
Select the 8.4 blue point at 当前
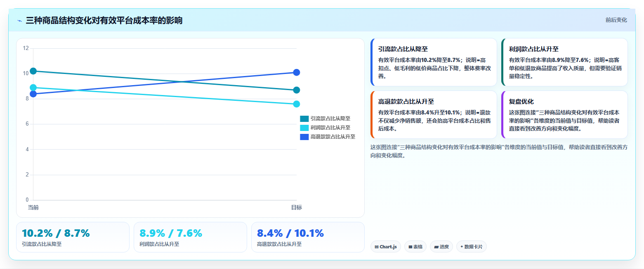[33, 94]
